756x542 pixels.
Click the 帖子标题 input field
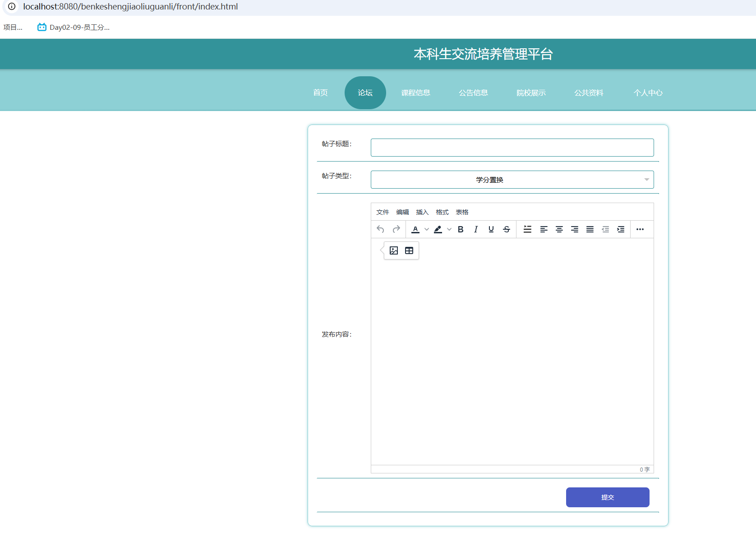512,148
